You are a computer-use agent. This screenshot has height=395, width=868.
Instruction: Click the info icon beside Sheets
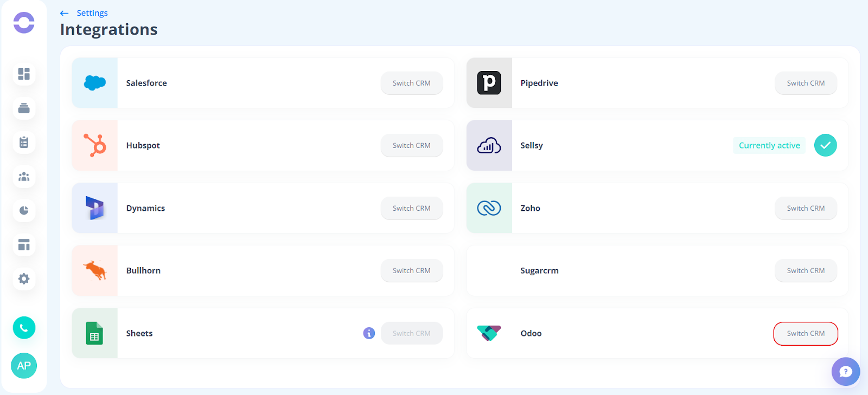[x=369, y=333]
